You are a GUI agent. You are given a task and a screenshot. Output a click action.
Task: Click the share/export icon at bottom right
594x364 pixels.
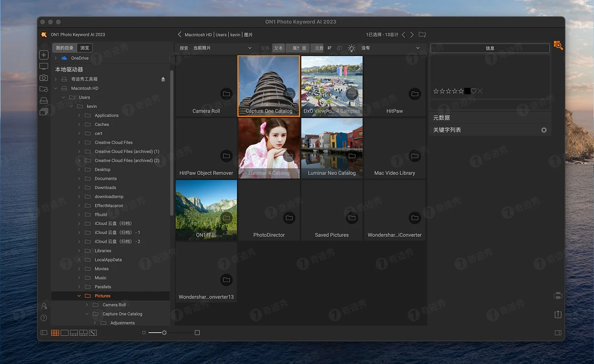pyautogui.click(x=558, y=314)
